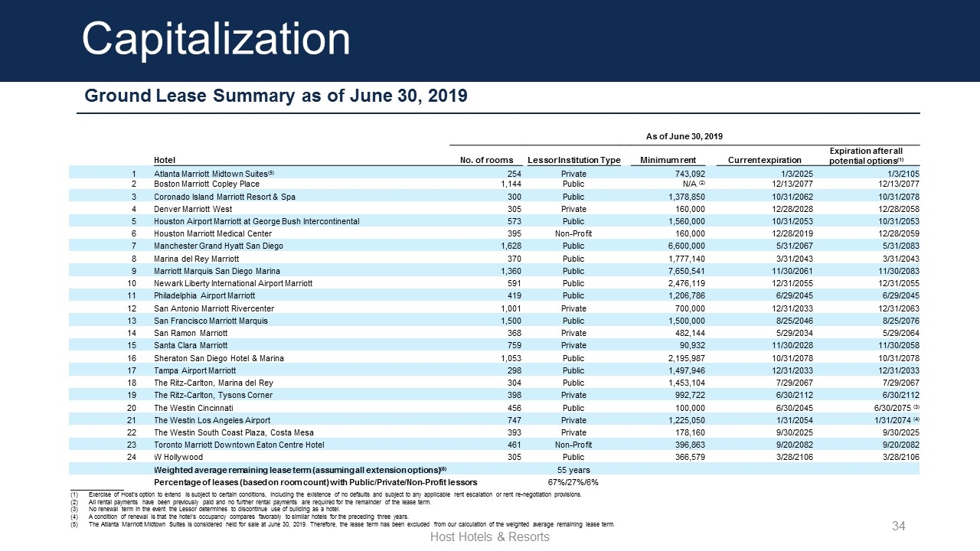This screenshot has width=980, height=551.
Task: Click the Non-Profit lessor type for Houston Medical Center
Action: [x=573, y=233]
